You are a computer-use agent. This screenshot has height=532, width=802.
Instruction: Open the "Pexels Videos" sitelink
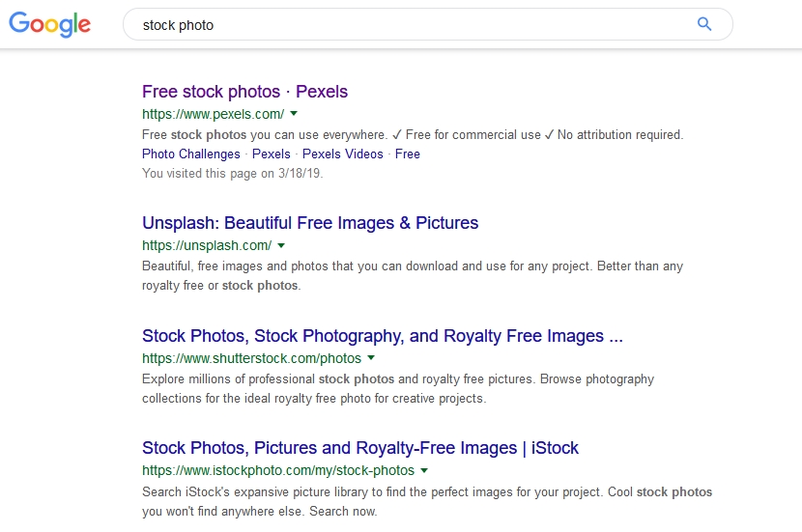(x=342, y=154)
